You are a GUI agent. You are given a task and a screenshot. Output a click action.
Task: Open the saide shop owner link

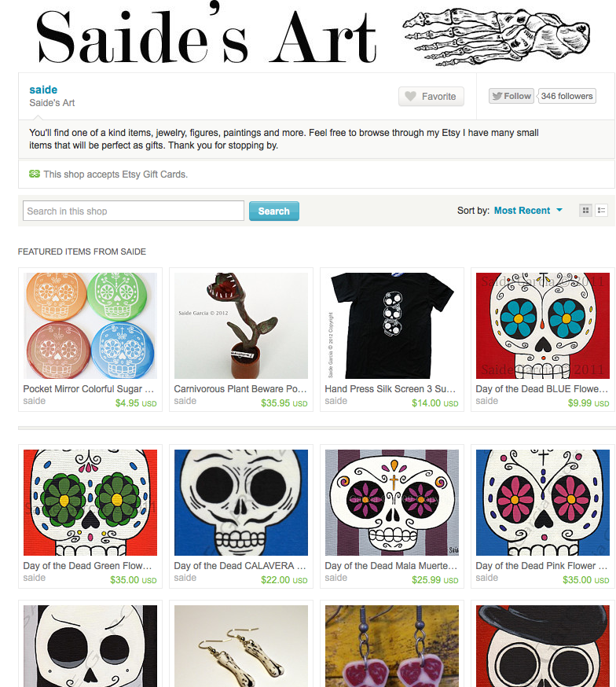point(43,90)
